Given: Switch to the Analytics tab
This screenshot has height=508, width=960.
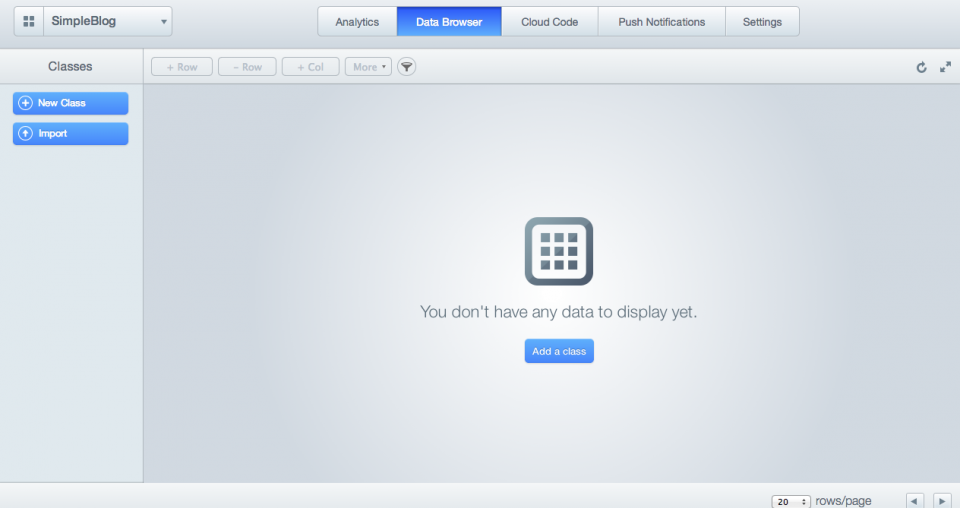Looking at the screenshot, I should click(x=357, y=22).
